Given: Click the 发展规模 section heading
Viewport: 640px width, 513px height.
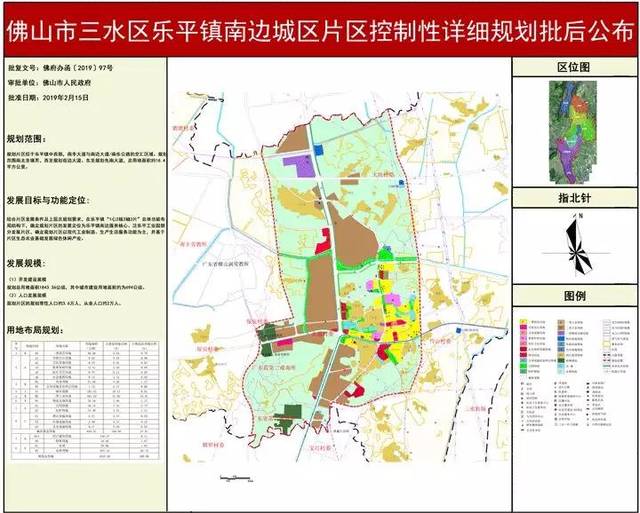Looking at the screenshot, I should pos(27,264).
